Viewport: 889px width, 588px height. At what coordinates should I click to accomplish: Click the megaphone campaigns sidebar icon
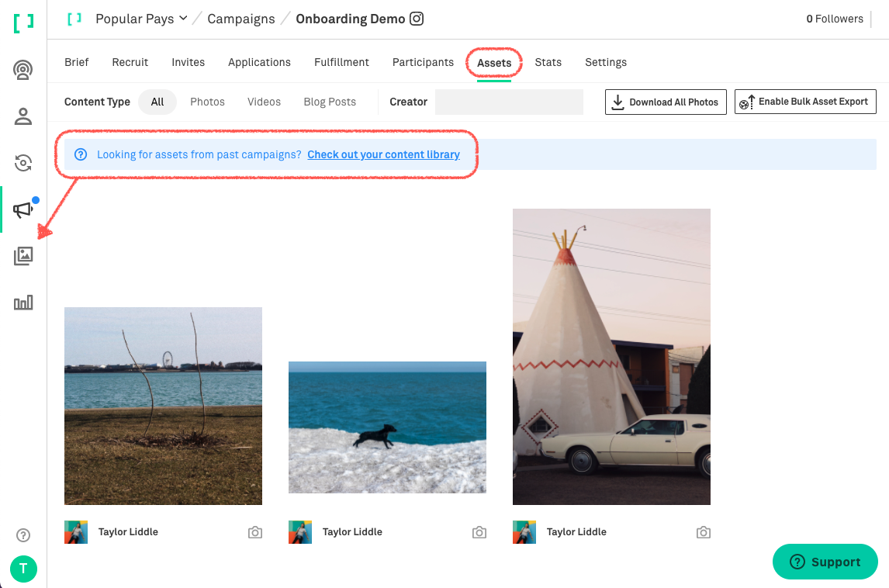click(23, 209)
